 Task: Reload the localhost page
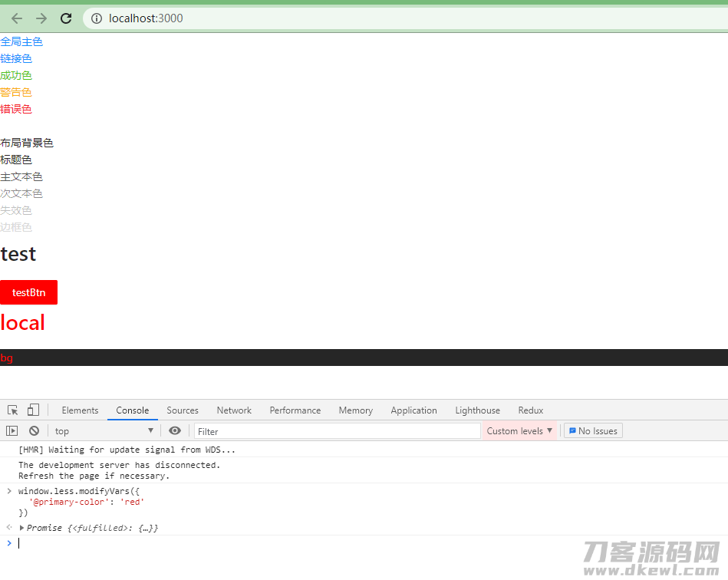66,18
